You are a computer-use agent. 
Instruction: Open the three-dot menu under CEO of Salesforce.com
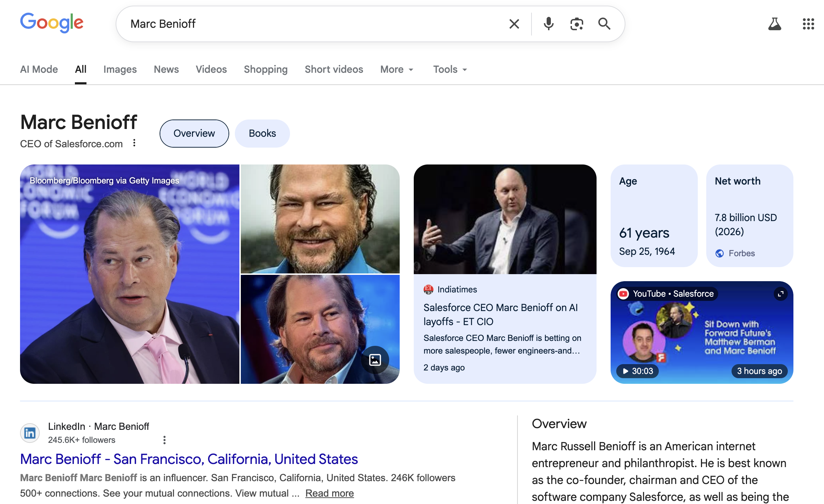coord(134,143)
